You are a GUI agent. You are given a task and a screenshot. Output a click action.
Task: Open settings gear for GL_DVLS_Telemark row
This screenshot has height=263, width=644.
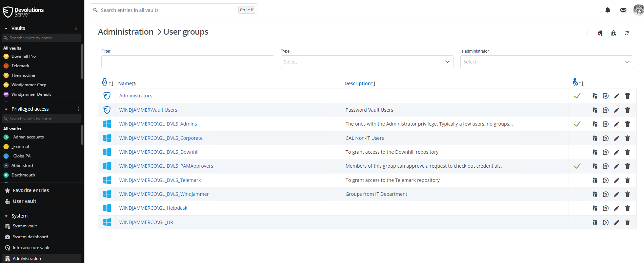(x=606, y=180)
